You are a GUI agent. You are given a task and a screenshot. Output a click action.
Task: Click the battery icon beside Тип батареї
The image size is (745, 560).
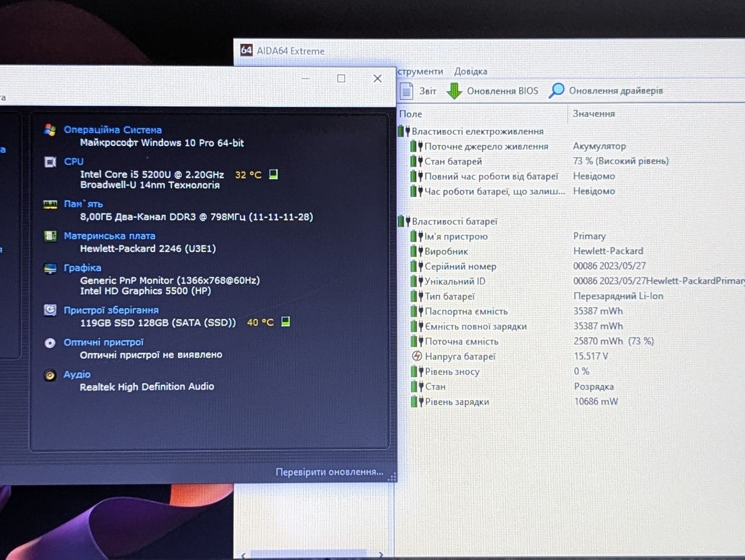(x=416, y=296)
